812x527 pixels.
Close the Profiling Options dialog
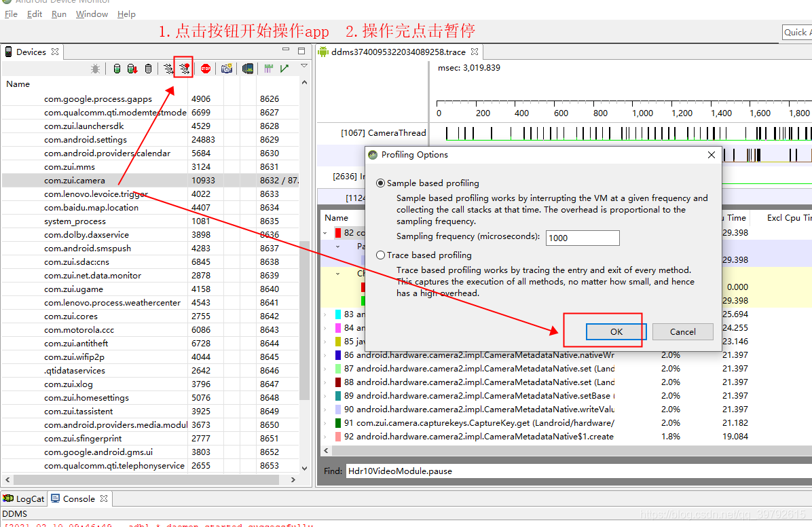point(711,155)
